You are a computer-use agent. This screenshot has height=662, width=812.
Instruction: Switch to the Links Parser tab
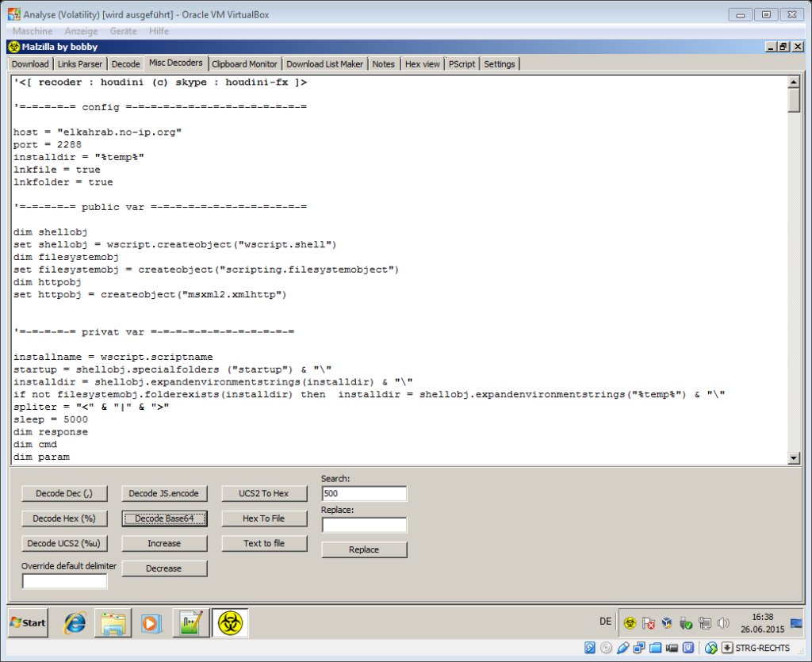[80, 64]
